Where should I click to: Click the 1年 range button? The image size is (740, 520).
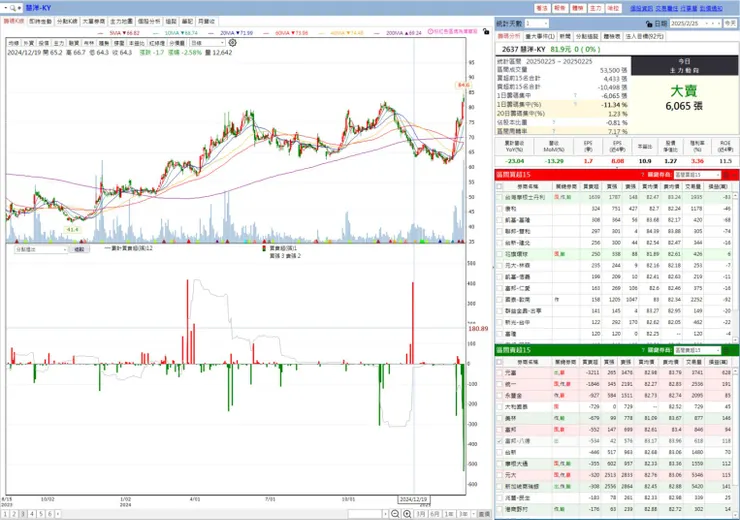point(449,514)
